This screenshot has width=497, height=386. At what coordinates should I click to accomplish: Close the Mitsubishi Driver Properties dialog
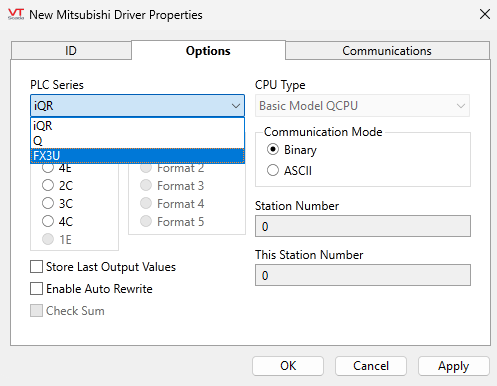tap(484, 14)
